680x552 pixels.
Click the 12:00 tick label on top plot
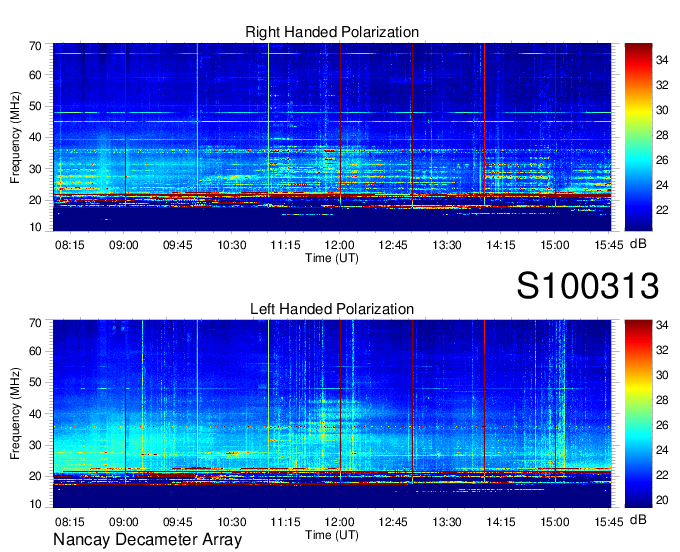coord(339,245)
